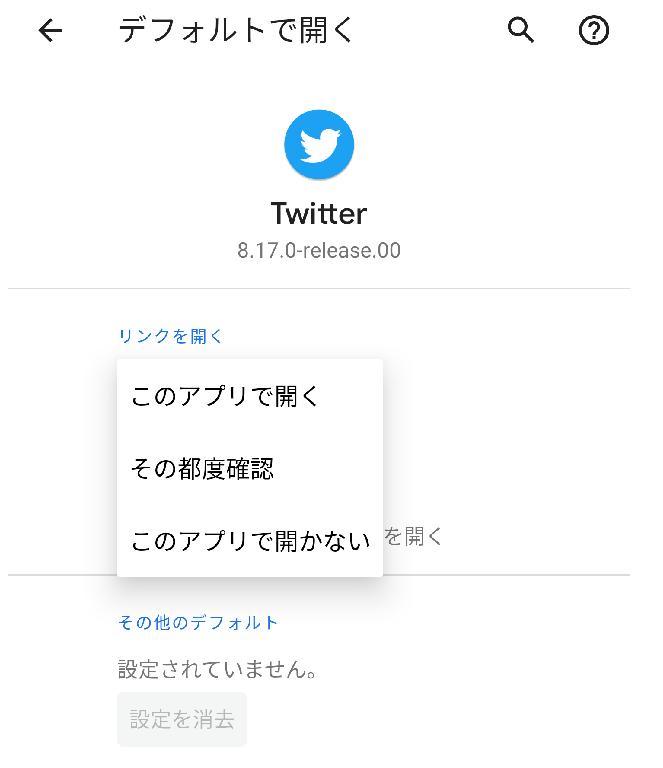Click the その他のデフォルト section header
The image size is (663, 768).
click(198, 623)
